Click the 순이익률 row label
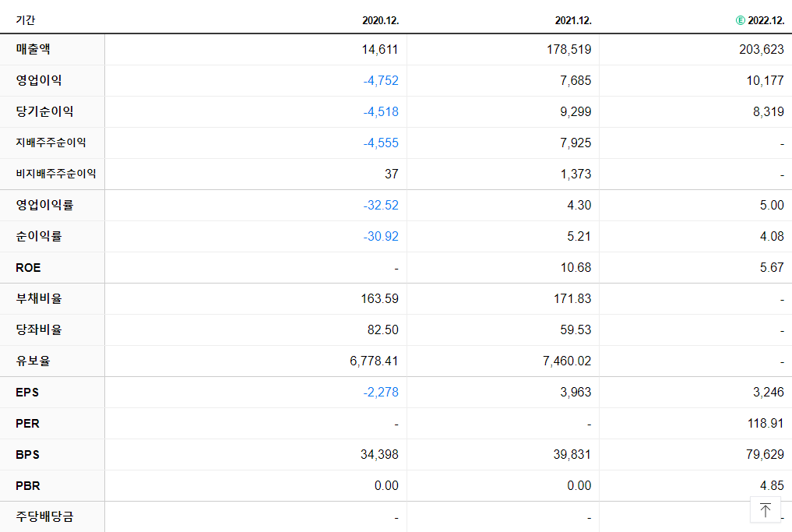This screenshot has height=532, width=792. click(39, 236)
